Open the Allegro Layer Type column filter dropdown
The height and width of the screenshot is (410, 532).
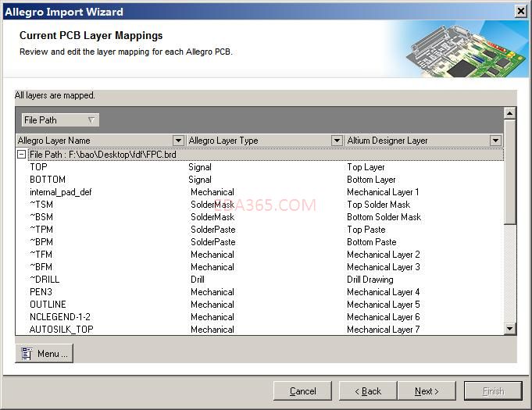coord(337,140)
